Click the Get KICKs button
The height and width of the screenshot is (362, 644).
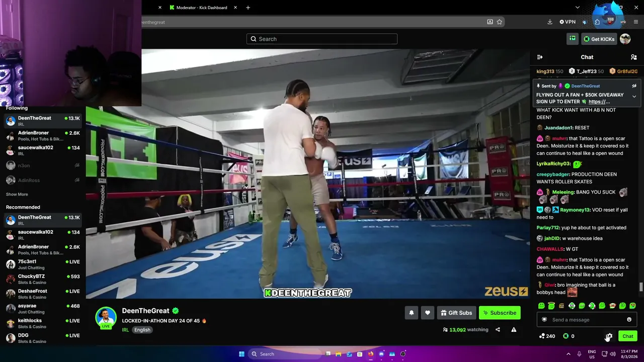(599, 39)
